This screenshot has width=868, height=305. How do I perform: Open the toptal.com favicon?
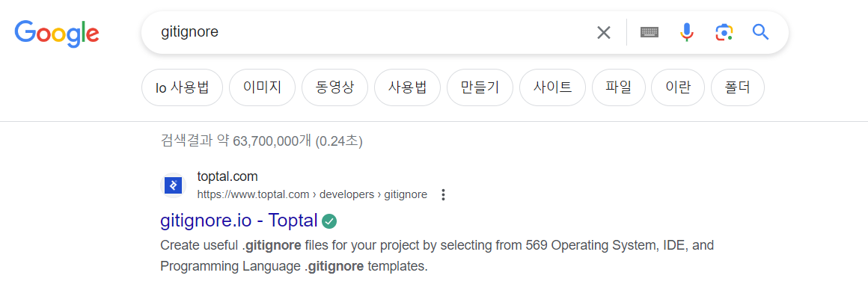tap(174, 185)
